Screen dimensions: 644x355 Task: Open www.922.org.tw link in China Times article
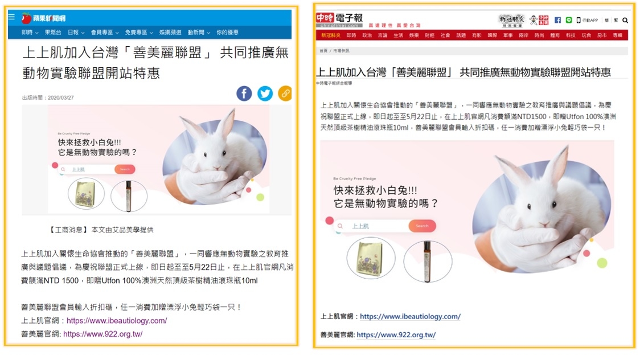pyautogui.click(x=396, y=335)
